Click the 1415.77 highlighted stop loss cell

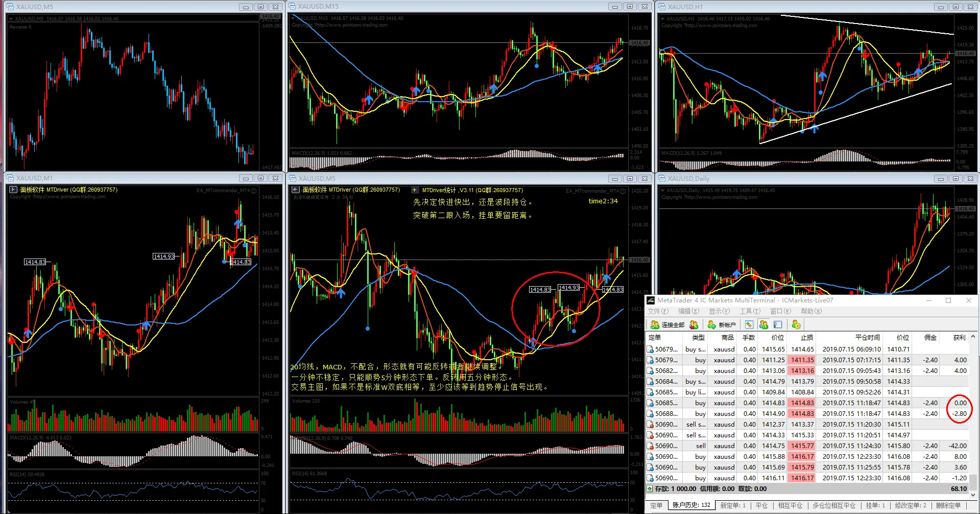802,446
